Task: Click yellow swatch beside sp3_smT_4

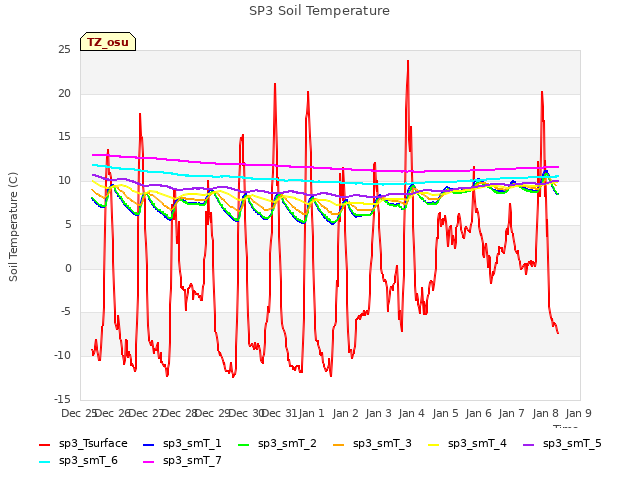Action: (433, 444)
